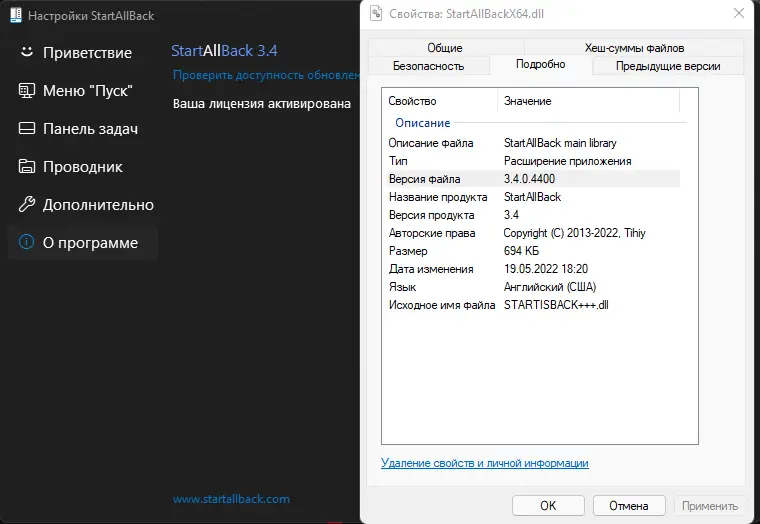The height and width of the screenshot is (524, 760).
Task: Click the taskbar icon beside Панель задач
Action: [x=27, y=128]
